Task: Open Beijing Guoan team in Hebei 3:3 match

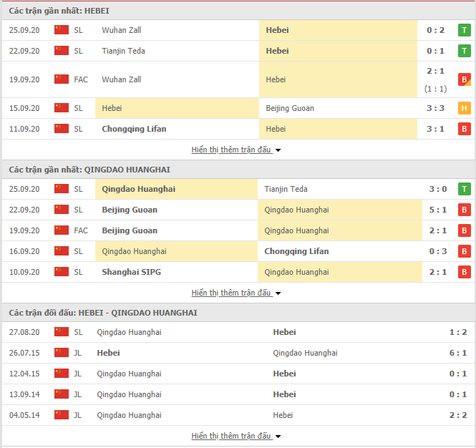Action: (289, 108)
